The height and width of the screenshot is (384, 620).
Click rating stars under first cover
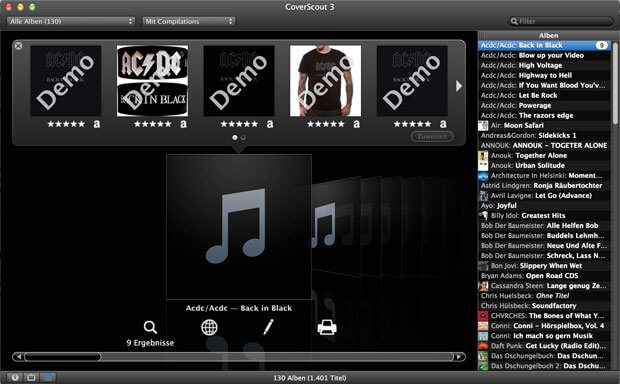click(x=66, y=124)
